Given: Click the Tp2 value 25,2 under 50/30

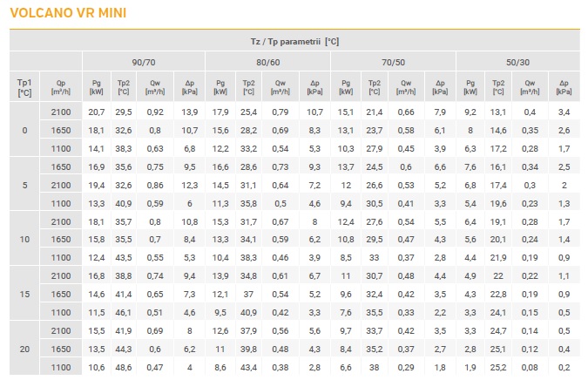Looking at the screenshot, I should [498, 367].
